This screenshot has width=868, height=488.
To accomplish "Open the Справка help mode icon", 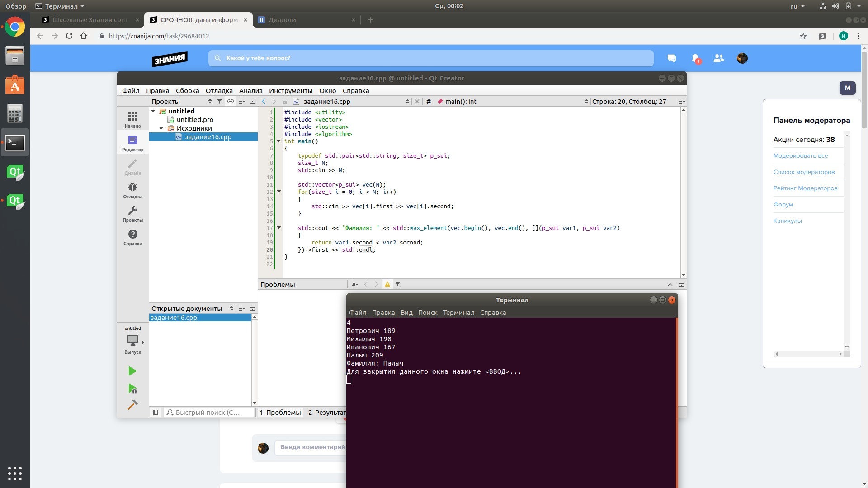I will (x=132, y=237).
